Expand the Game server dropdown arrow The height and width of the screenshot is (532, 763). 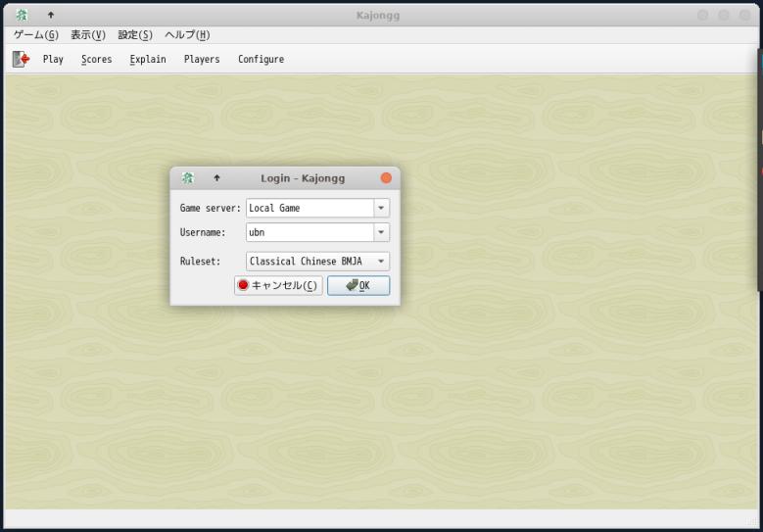tap(381, 208)
